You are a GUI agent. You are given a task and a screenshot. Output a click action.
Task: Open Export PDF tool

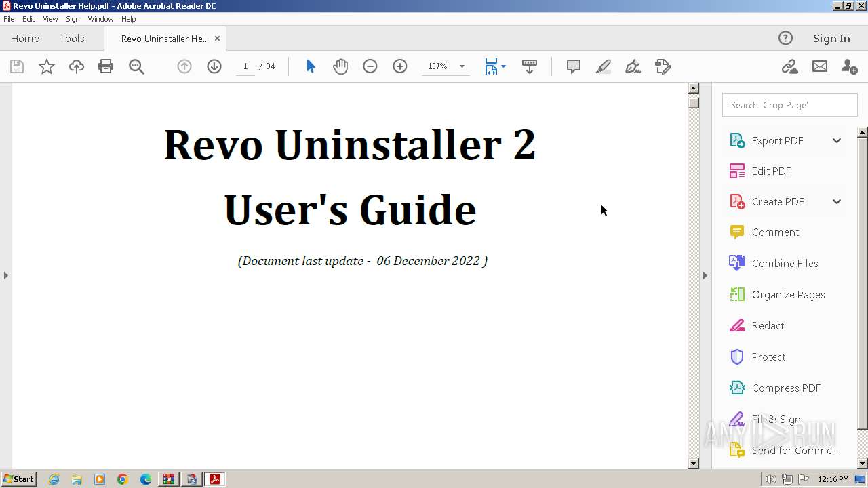pos(777,140)
